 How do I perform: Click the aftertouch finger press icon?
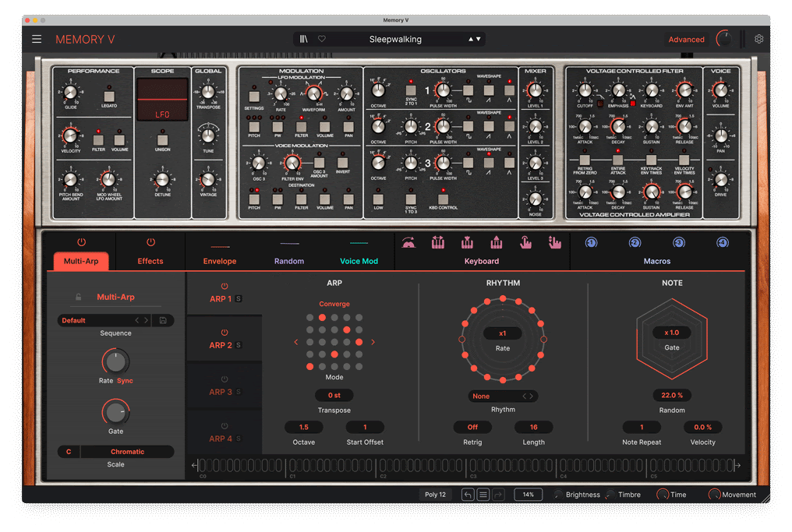(526, 243)
